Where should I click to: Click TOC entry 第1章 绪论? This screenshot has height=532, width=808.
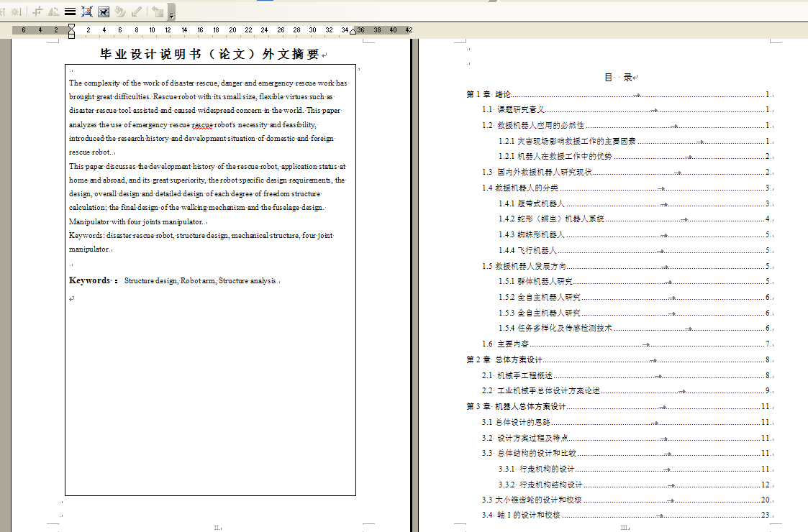[x=618, y=94]
